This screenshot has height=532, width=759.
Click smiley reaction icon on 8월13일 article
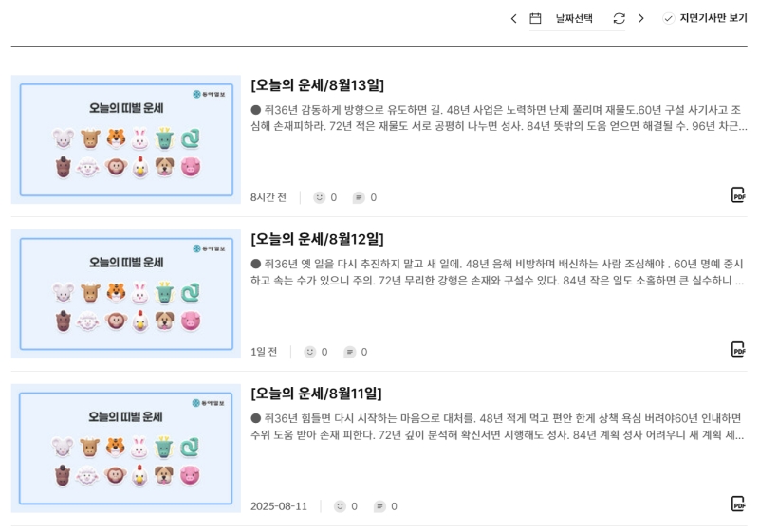319,197
